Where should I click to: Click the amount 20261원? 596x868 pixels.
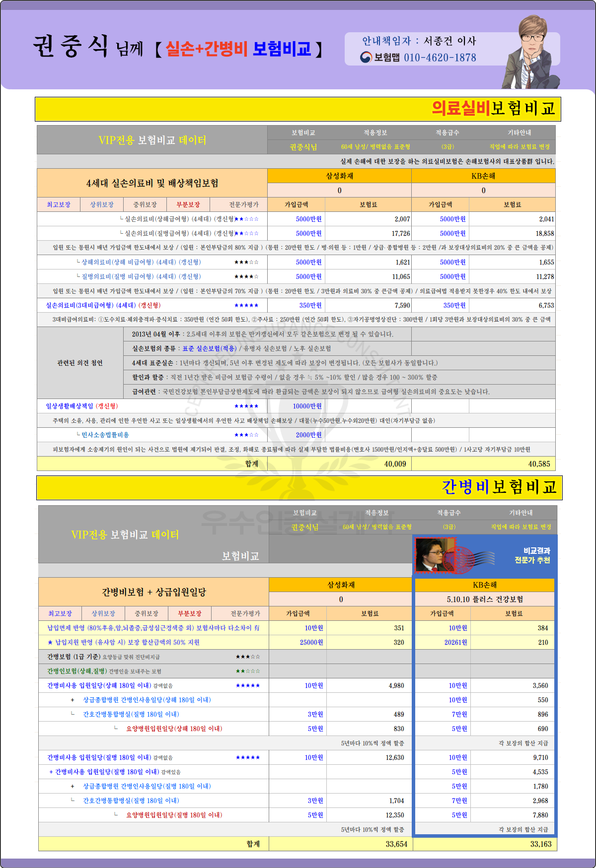(456, 642)
